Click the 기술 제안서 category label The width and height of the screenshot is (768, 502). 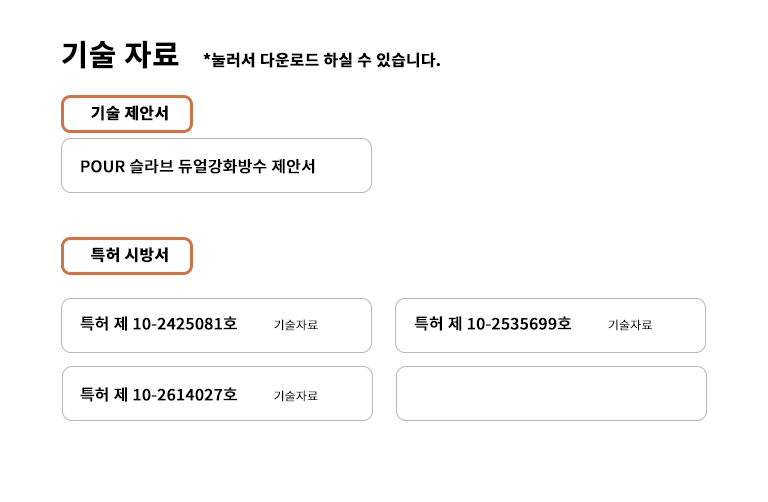pos(127,114)
